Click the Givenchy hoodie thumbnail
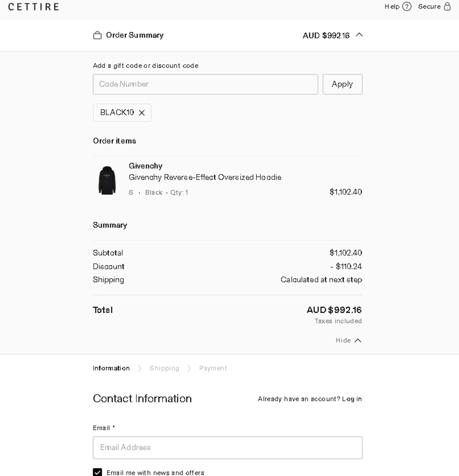Screen dimensions: 459x476 click(x=107, y=180)
